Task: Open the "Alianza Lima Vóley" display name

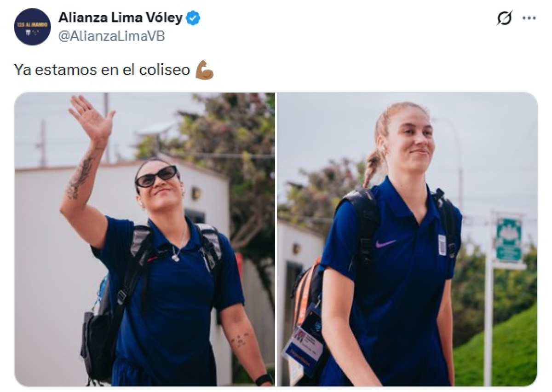Action: coord(121,18)
